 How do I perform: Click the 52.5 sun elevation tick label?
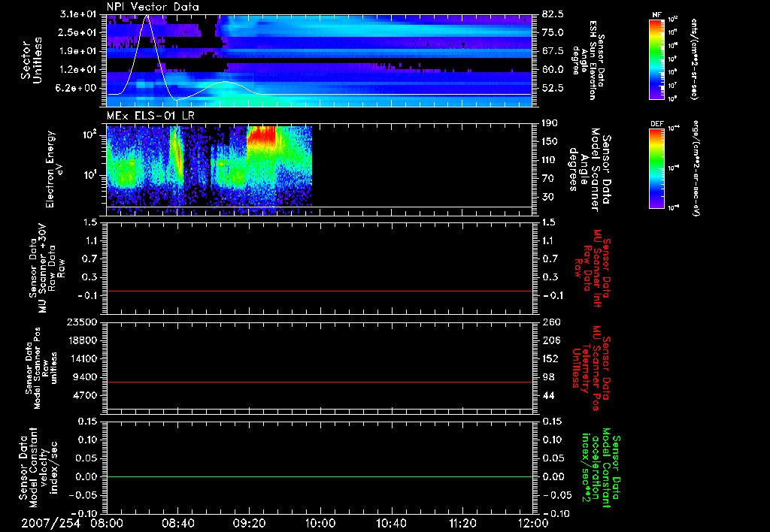pyautogui.click(x=553, y=89)
